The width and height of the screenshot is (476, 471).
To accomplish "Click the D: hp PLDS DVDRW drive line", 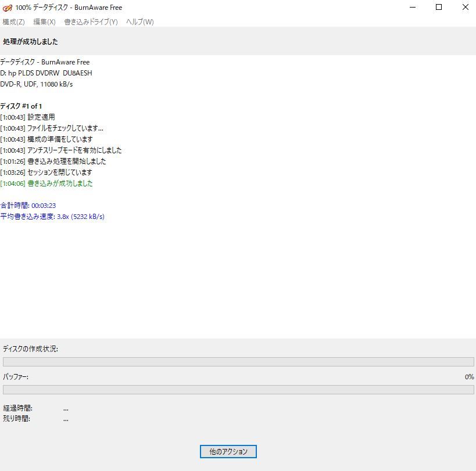I will pyautogui.click(x=46, y=73).
